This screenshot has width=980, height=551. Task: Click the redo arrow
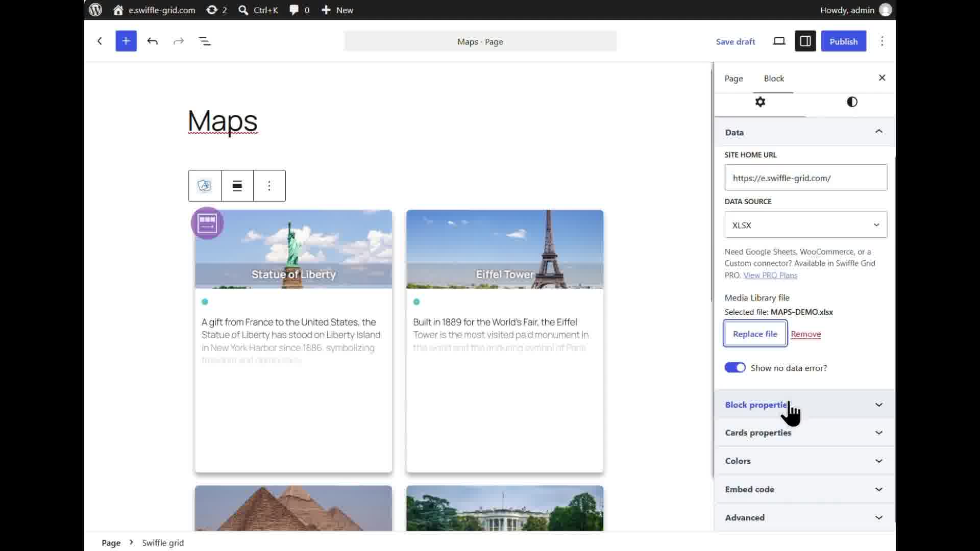coord(178,41)
